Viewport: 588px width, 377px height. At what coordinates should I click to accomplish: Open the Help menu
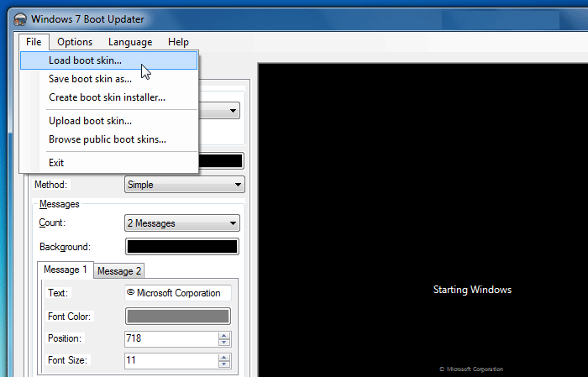(x=178, y=42)
